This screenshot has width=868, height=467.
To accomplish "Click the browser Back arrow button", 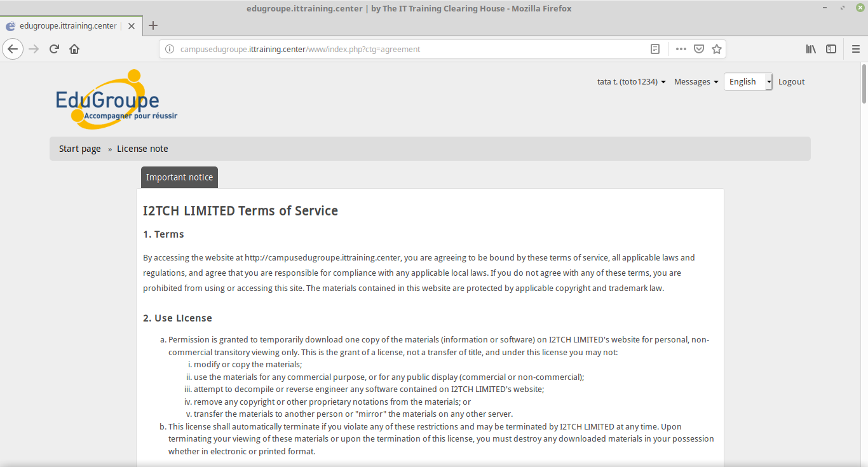I will coord(13,49).
